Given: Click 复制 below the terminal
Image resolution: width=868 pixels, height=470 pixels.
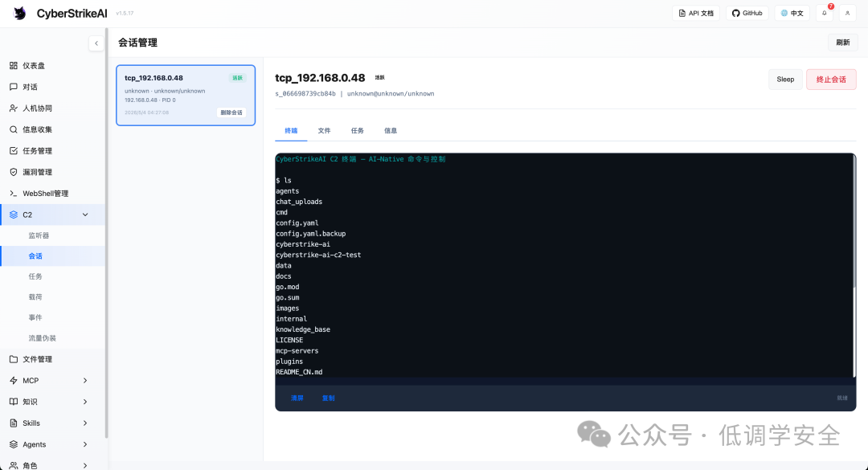Looking at the screenshot, I should tap(328, 398).
